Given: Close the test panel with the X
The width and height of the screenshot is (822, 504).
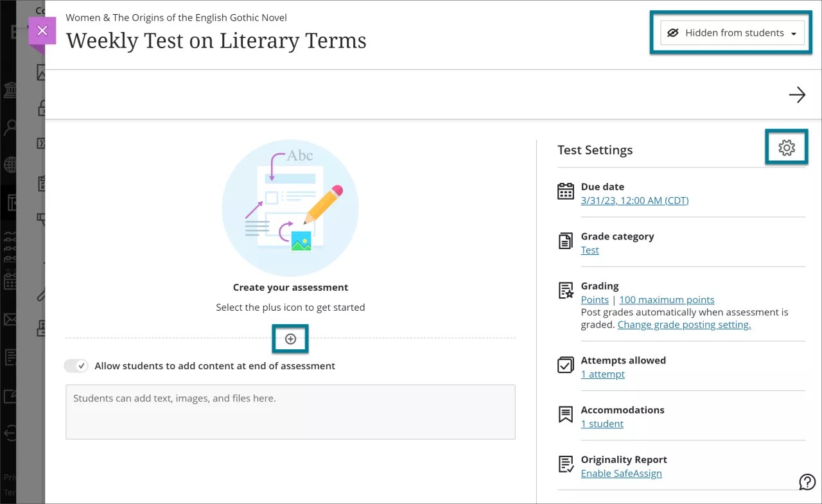Looking at the screenshot, I should click(x=42, y=30).
